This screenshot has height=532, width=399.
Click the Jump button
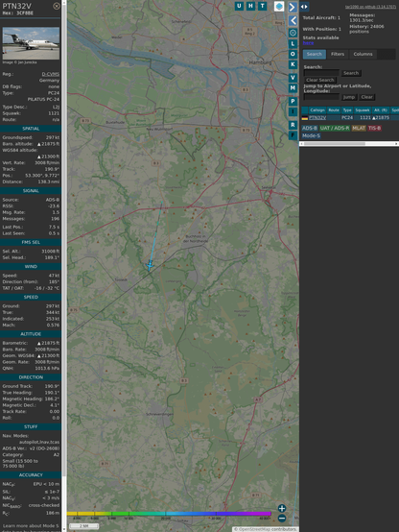[x=349, y=97]
